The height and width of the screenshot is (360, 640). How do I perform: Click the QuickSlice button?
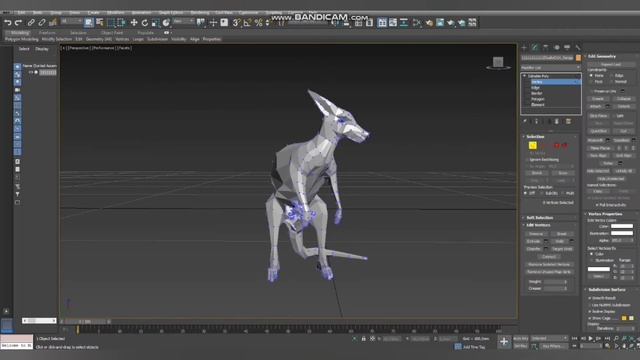pos(598,131)
